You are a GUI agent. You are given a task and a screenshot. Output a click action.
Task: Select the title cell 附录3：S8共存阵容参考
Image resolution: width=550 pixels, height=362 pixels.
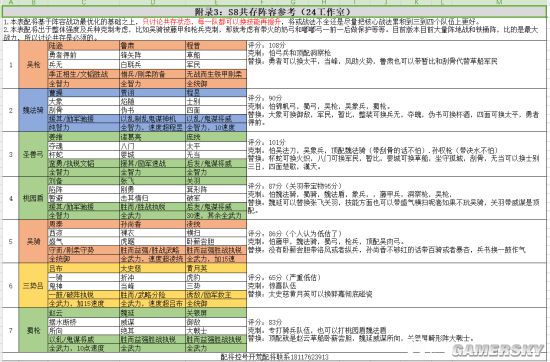pos(274,11)
